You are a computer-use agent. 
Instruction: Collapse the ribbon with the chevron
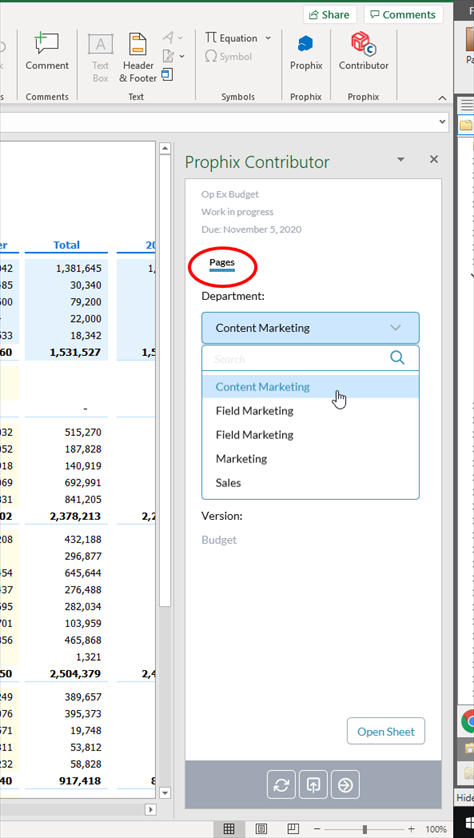point(442,98)
